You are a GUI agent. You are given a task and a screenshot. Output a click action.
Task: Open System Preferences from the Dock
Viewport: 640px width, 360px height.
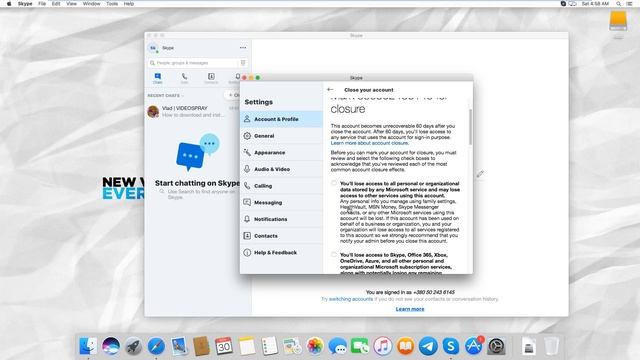point(496,346)
